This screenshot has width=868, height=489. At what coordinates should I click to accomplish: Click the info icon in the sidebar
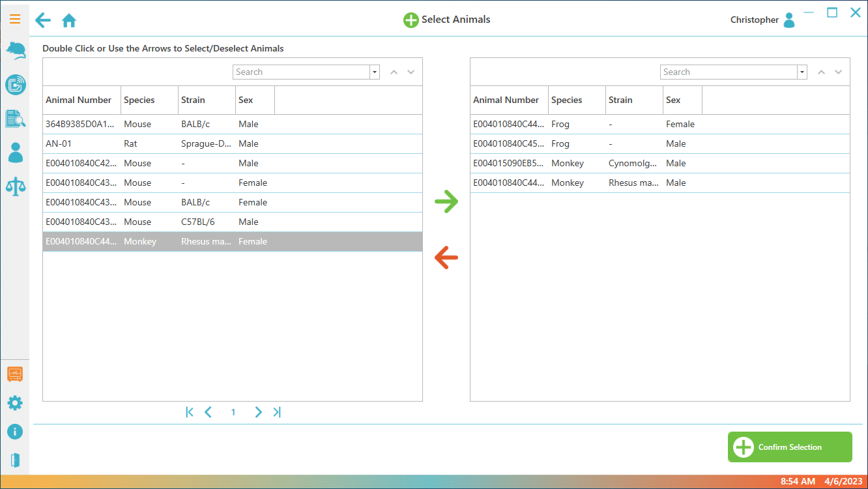(x=15, y=432)
